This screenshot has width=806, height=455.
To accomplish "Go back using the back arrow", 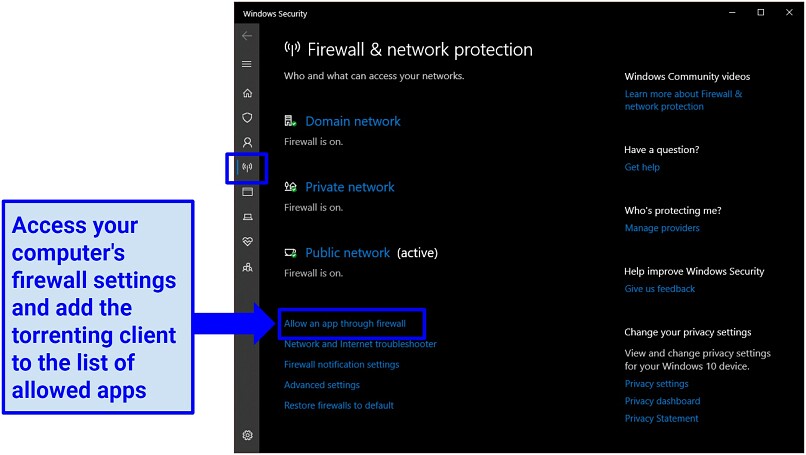I will 247,35.
